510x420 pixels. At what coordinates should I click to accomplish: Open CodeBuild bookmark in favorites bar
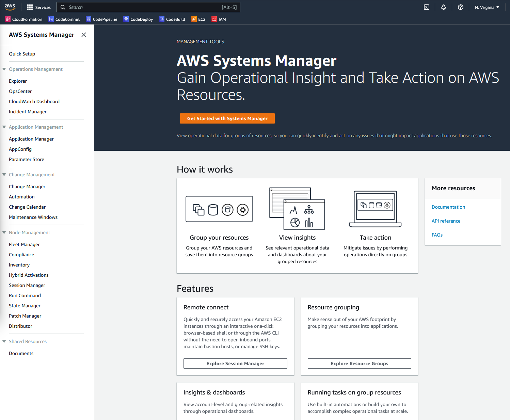click(x=172, y=19)
